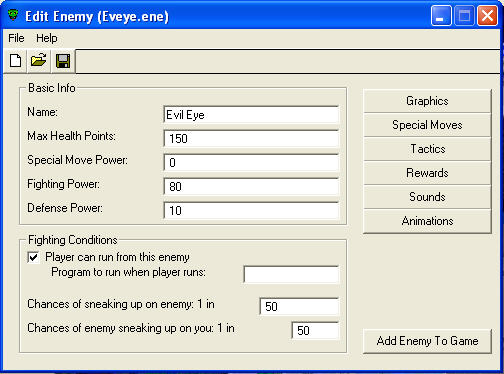Open the Tactics settings
Viewport: 504px width, 374px height.
tap(427, 149)
